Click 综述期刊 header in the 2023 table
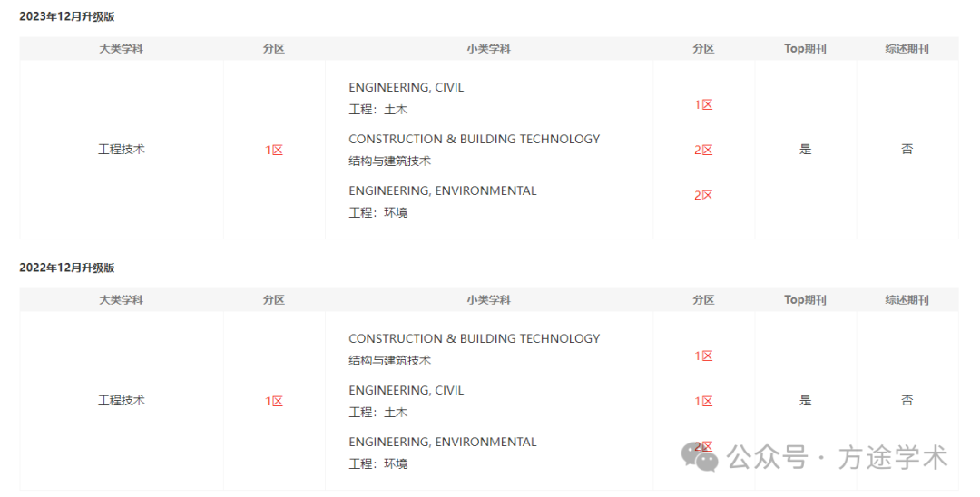980x497 pixels. coord(906,49)
